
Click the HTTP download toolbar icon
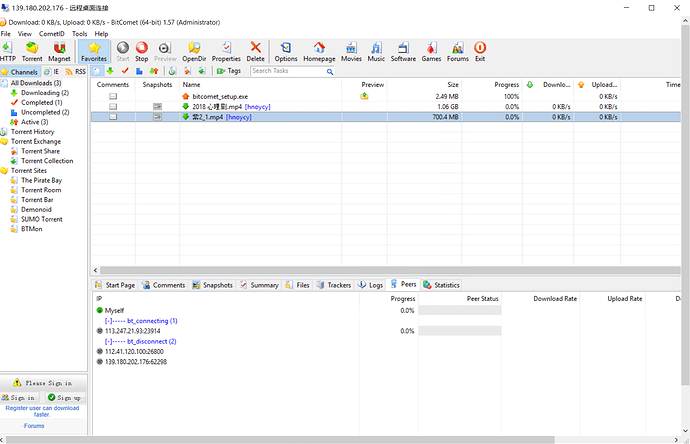pos(8,51)
